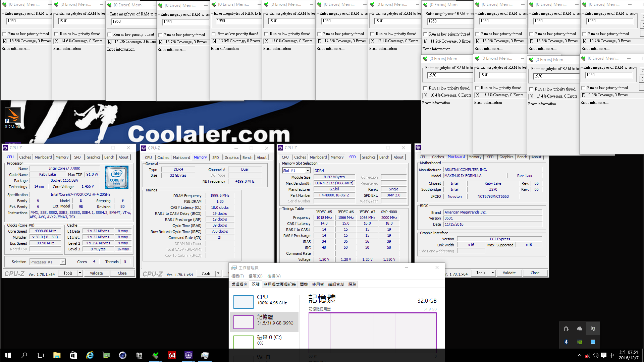Open the 檢視(V) menu in Task Manager
This screenshot has width=644, height=362.
[274, 276]
